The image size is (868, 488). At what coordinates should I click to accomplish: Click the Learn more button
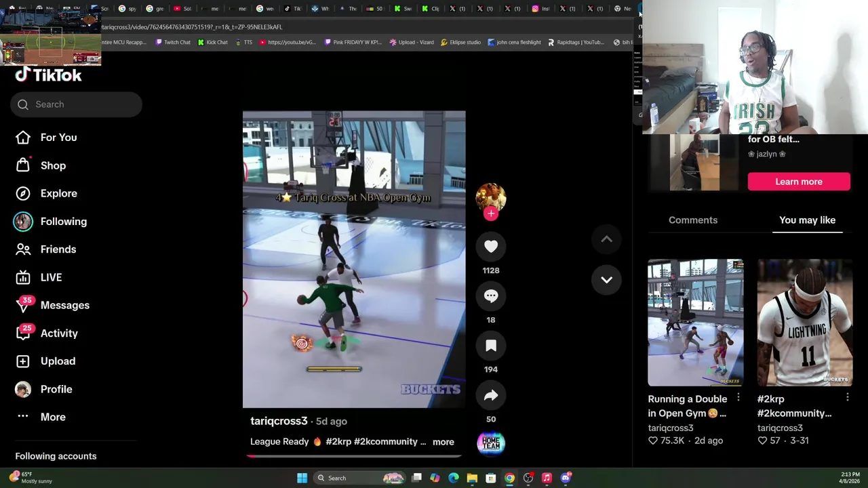click(x=799, y=182)
